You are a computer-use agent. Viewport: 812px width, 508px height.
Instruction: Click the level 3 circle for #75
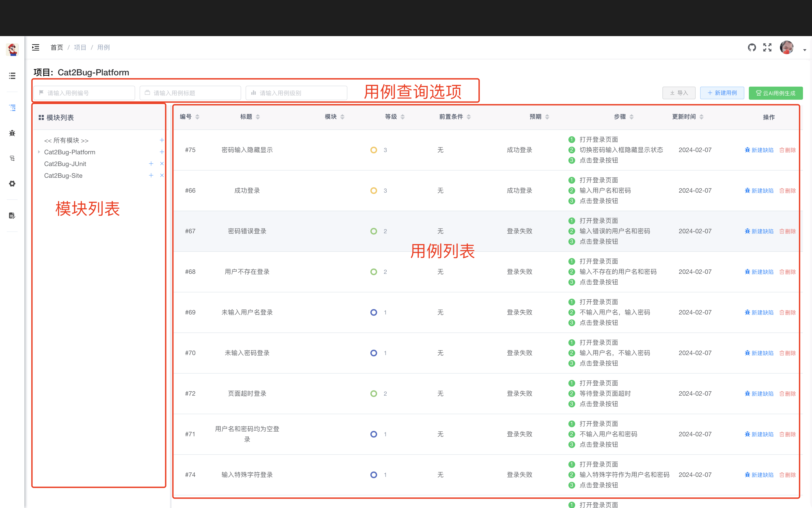(374, 150)
